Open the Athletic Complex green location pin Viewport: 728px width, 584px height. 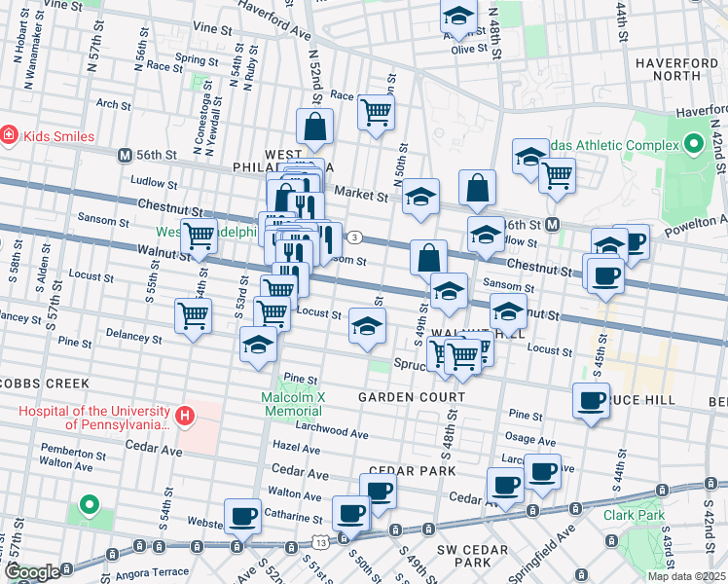pyautogui.click(x=694, y=144)
